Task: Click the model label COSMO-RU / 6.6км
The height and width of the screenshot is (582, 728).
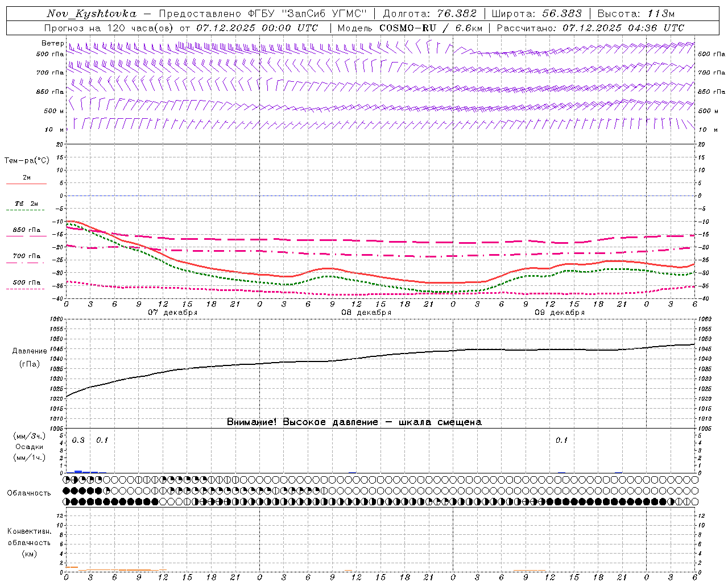Action: (431, 28)
